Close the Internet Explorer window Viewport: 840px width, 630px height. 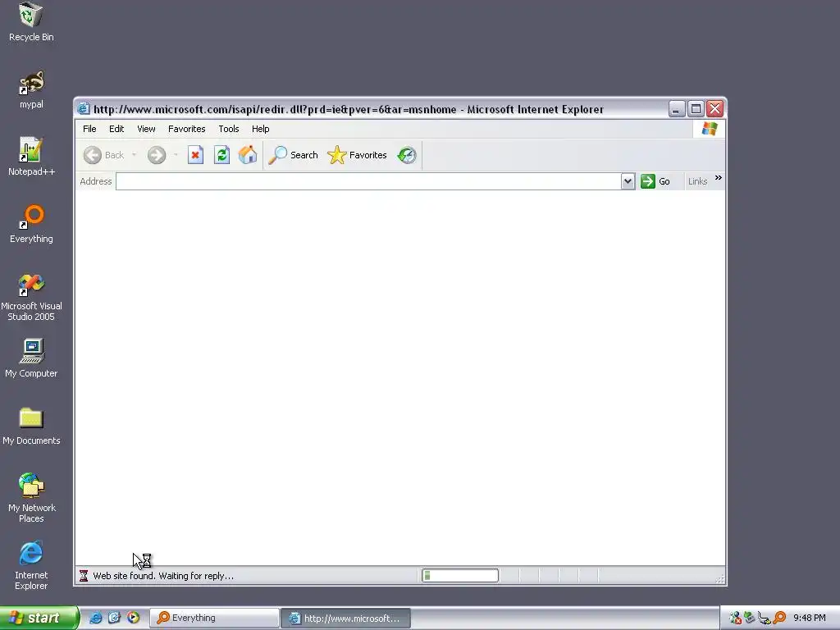click(x=715, y=109)
